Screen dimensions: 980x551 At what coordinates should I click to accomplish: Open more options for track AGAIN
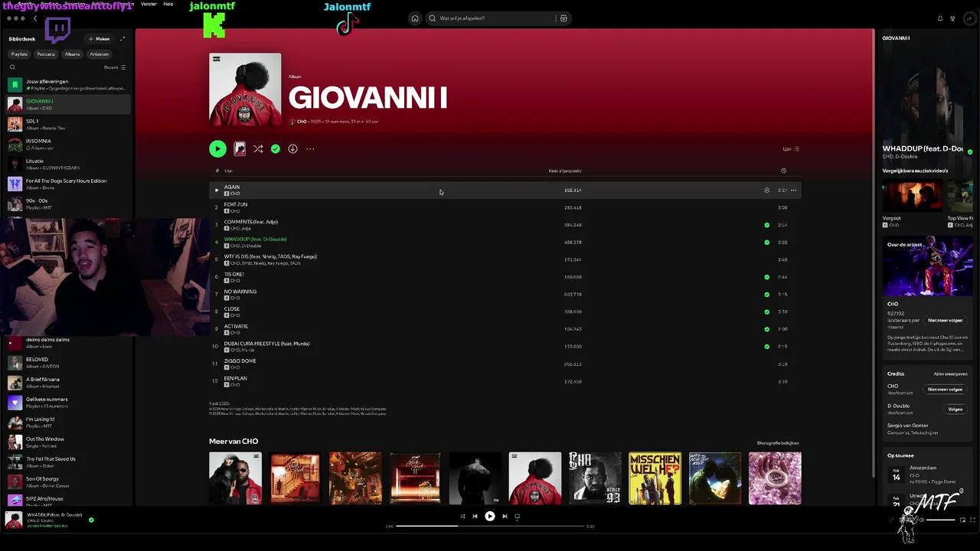(x=794, y=191)
